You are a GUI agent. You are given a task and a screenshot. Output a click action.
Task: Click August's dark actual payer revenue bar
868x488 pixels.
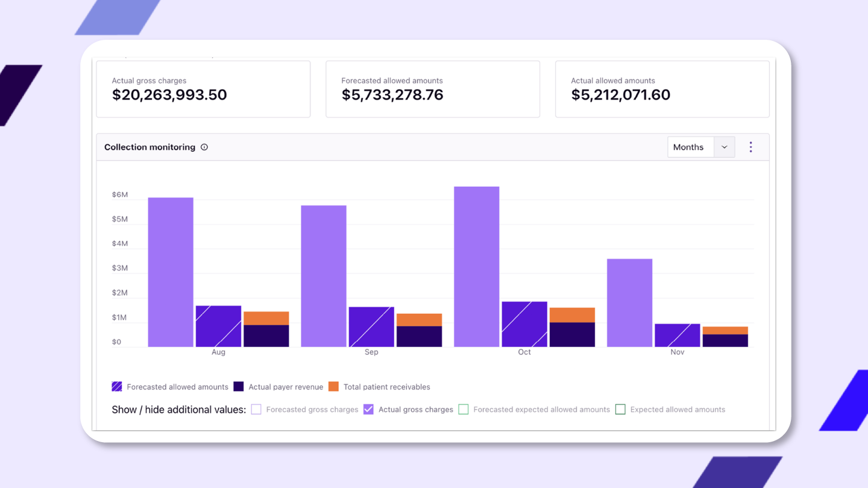(x=266, y=336)
